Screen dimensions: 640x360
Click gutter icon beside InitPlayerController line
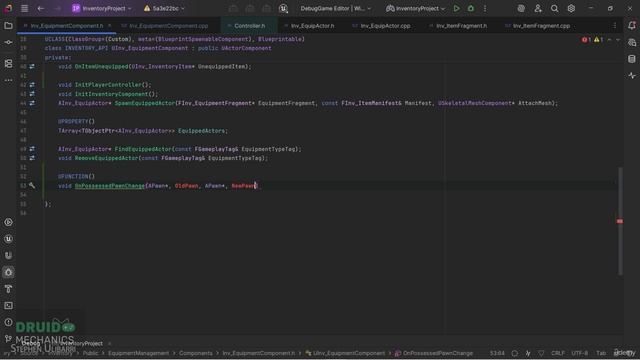click(32, 84)
